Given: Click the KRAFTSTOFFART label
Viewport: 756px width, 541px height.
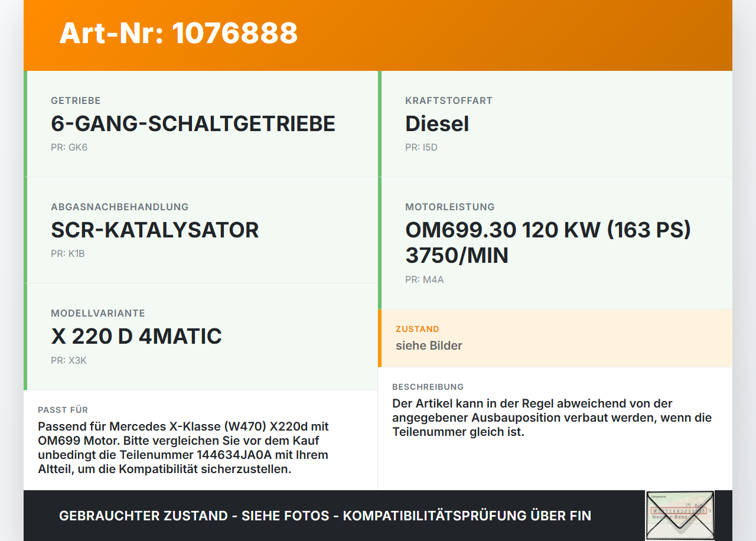Looking at the screenshot, I should (x=449, y=100).
